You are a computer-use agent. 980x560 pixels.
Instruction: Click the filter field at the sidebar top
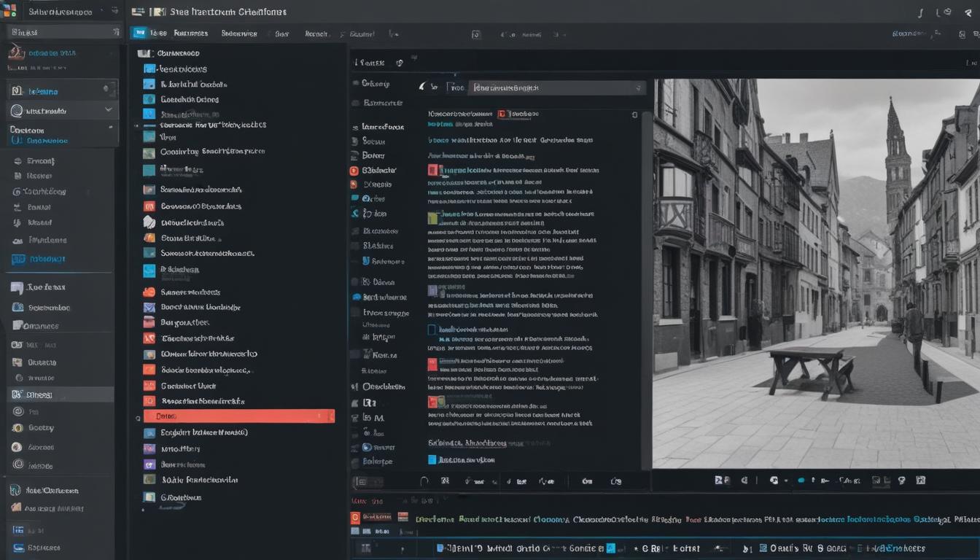(63, 32)
